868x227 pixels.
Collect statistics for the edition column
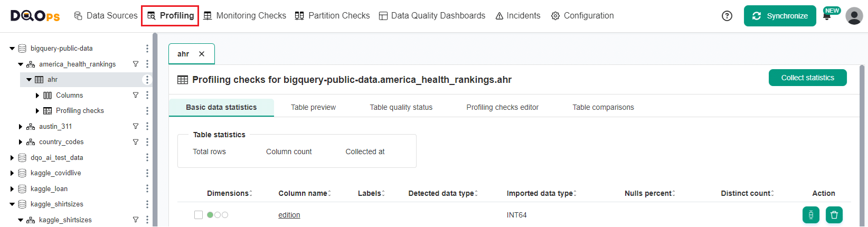[x=810, y=215]
